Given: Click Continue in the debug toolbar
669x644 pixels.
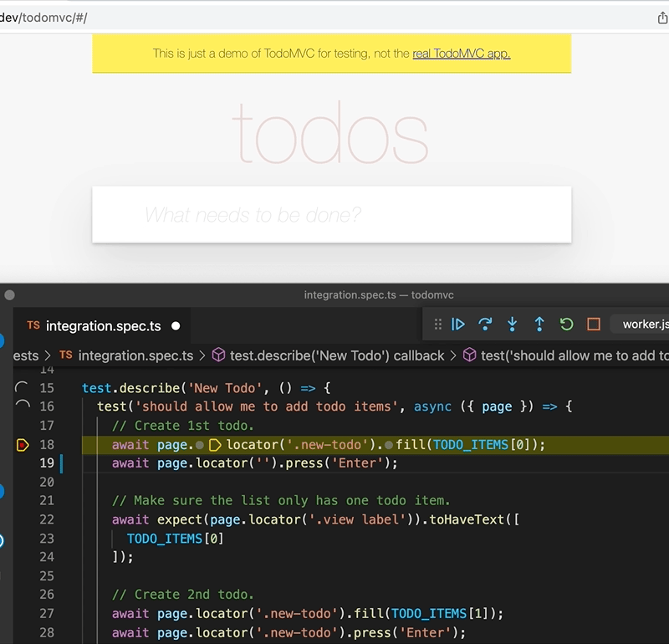Looking at the screenshot, I should tap(457, 325).
